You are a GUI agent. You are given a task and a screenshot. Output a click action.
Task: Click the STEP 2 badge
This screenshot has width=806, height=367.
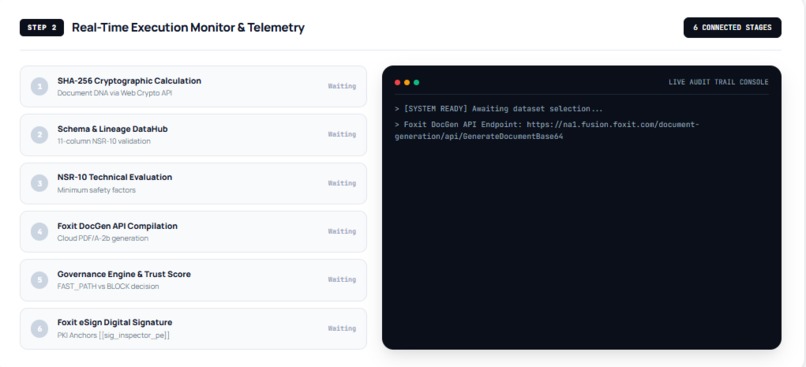coord(42,28)
